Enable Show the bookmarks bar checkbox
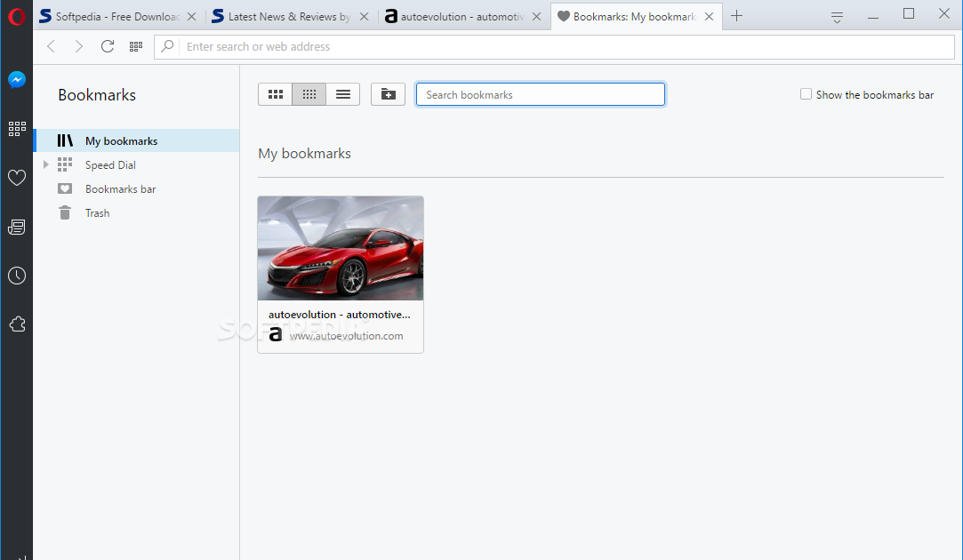 (x=806, y=94)
